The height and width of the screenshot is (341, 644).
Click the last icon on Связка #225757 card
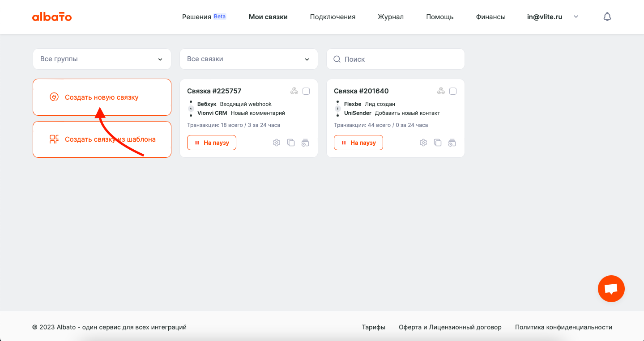pos(305,143)
